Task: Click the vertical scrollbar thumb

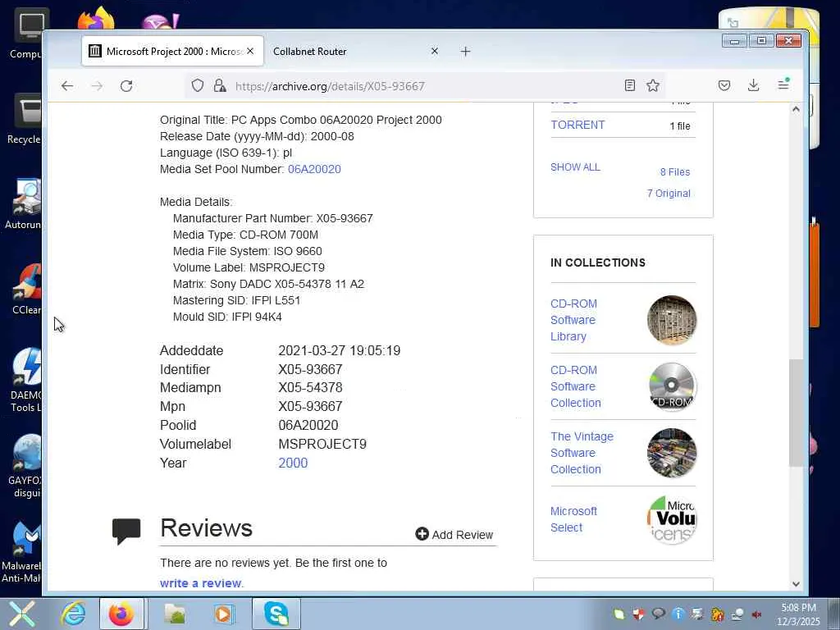Action: click(x=796, y=413)
